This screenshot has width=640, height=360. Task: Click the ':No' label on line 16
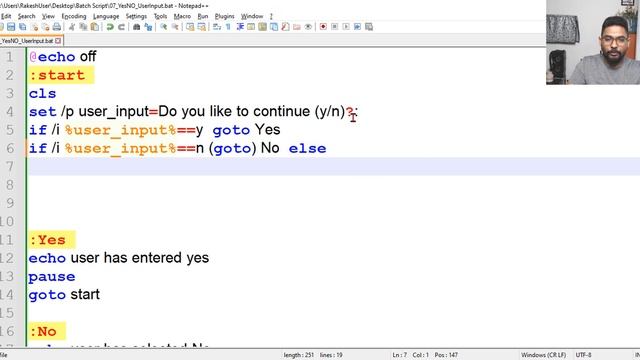(x=43, y=331)
